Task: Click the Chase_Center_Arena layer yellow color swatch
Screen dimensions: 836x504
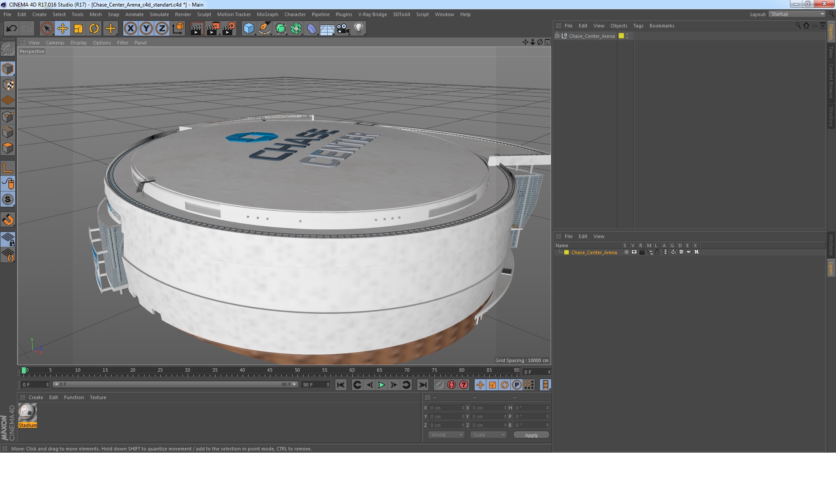Action: [566, 252]
